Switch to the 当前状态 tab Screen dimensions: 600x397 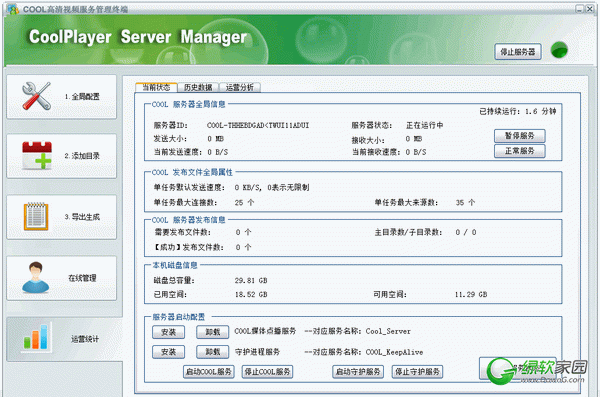tap(156, 87)
